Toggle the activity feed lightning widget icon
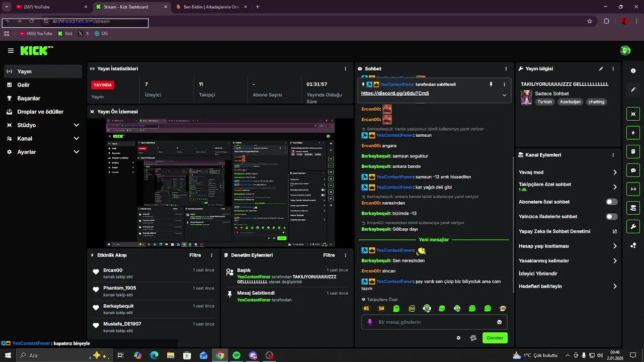The height and width of the screenshot is (362, 644). pyautogui.click(x=633, y=133)
